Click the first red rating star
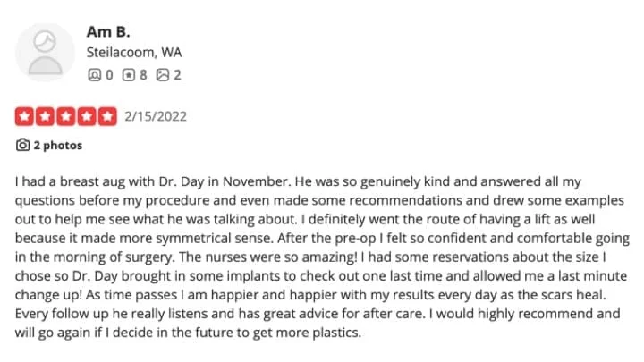 (24, 116)
